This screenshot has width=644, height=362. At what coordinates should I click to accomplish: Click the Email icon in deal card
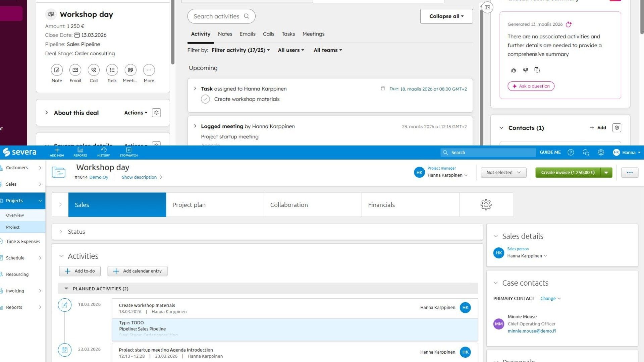pyautogui.click(x=75, y=70)
